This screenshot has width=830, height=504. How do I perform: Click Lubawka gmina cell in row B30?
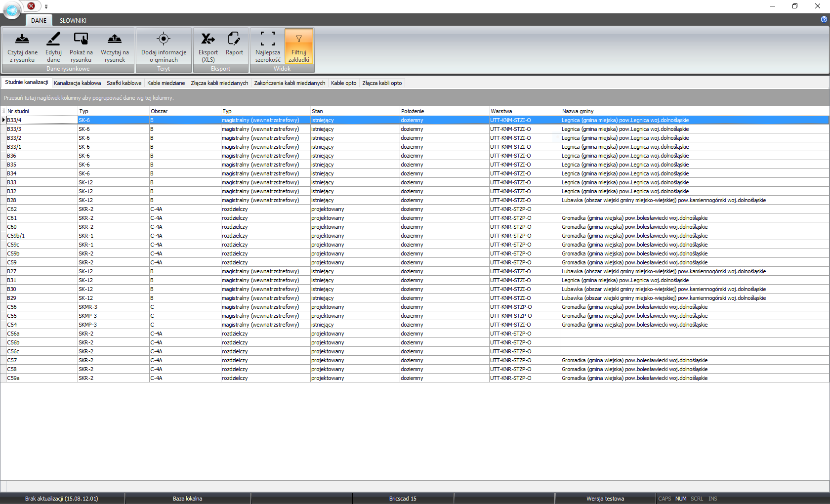pos(695,289)
